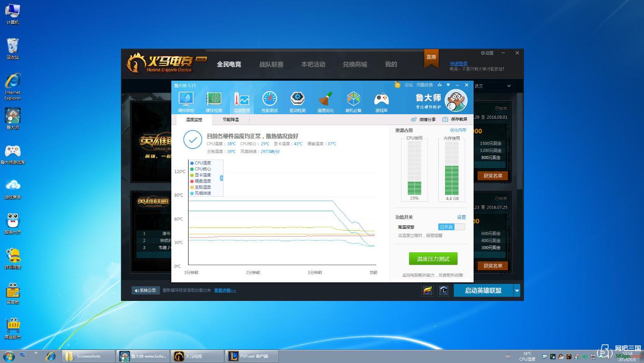Select 我的 tab in 火马电竞

[x=391, y=64]
